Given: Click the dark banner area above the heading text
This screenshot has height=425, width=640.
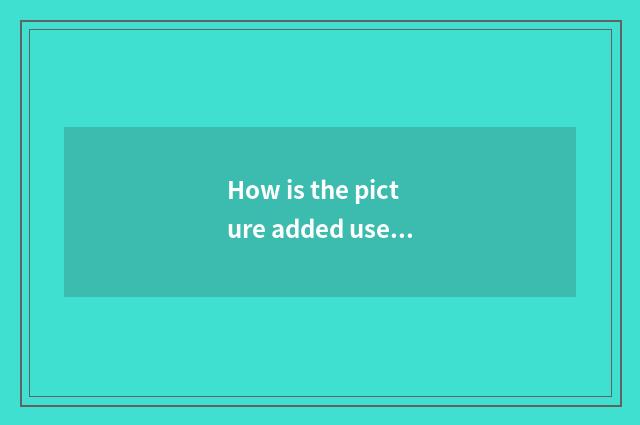Looking at the screenshot, I should click(320, 152).
